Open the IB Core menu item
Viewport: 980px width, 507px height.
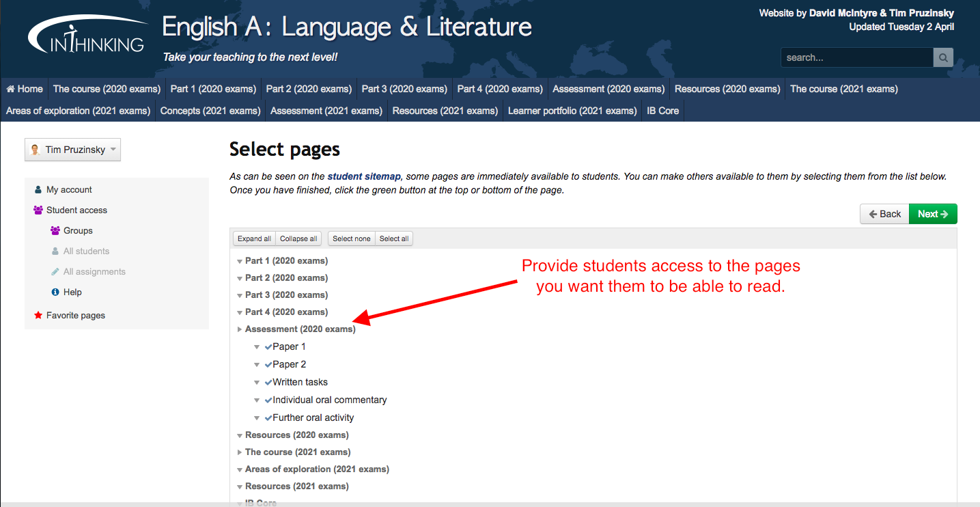pos(662,111)
